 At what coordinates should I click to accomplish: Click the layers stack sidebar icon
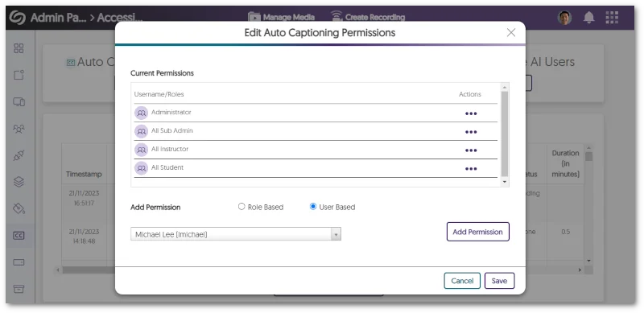[19, 182]
